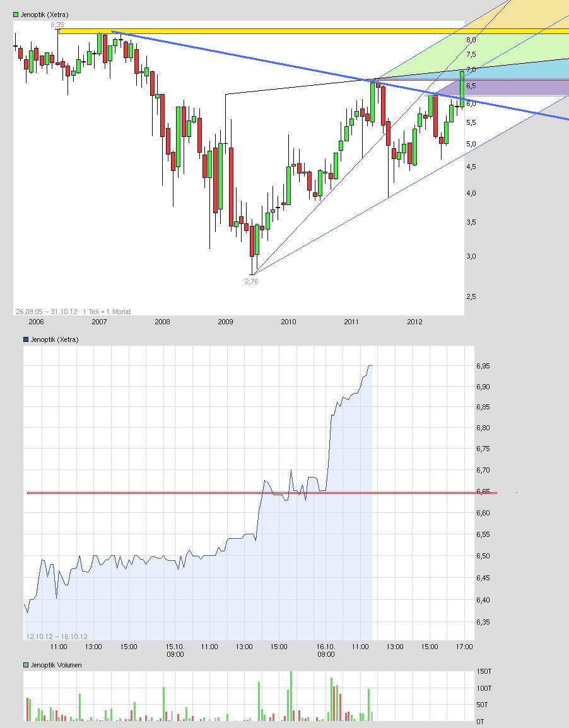
Task: Select 2012 on the monthly time axis
Action: [x=414, y=322]
